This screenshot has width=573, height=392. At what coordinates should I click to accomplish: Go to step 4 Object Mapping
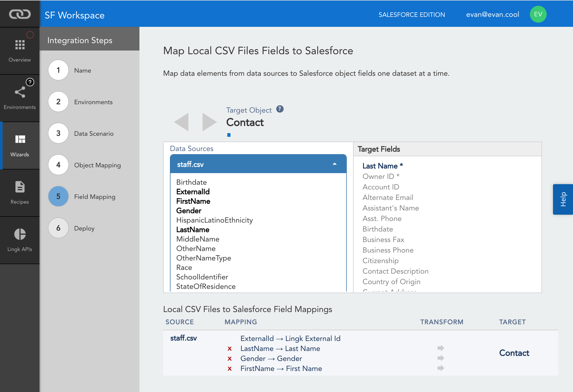(58, 165)
